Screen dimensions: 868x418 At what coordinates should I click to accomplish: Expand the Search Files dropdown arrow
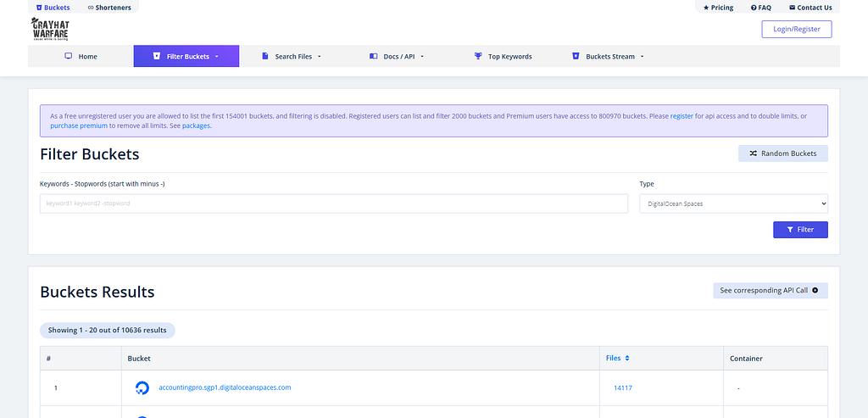coord(320,57)
